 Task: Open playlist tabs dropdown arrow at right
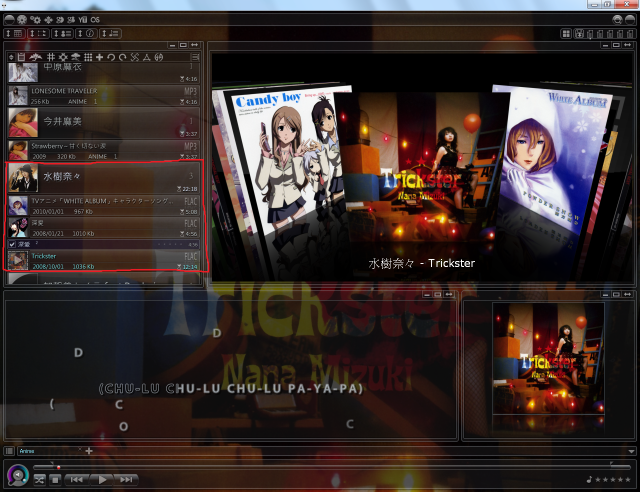tap(631, 451)
